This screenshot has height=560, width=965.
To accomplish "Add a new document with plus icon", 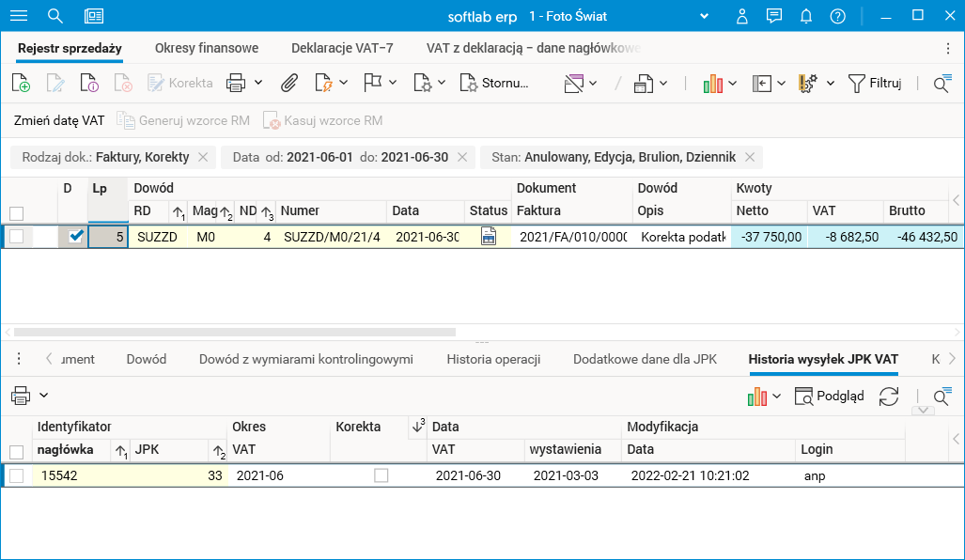I will (21, 83).
